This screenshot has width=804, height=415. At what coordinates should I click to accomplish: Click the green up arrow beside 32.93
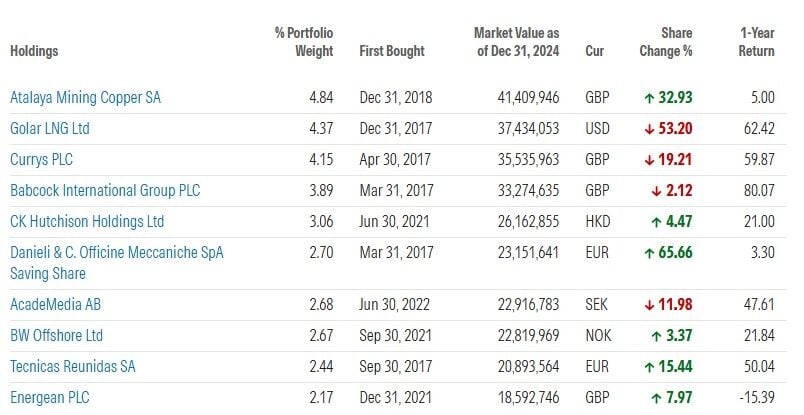click(x=649, y=98)
